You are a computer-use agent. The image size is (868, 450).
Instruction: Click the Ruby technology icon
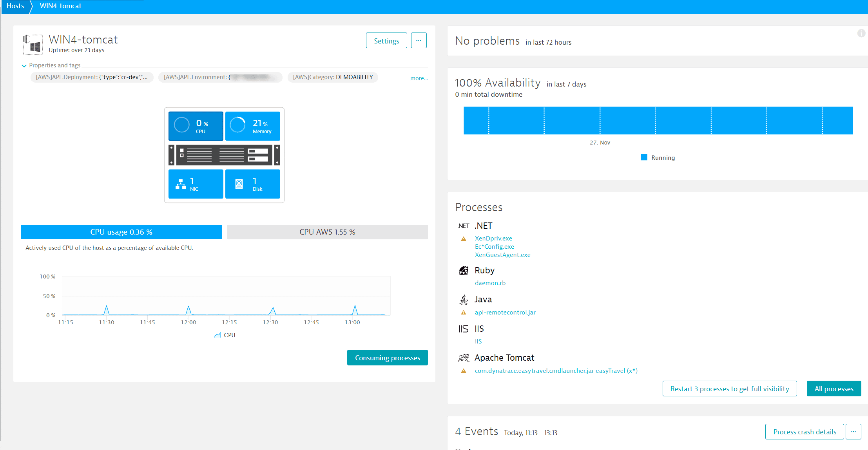click(464, 271)
